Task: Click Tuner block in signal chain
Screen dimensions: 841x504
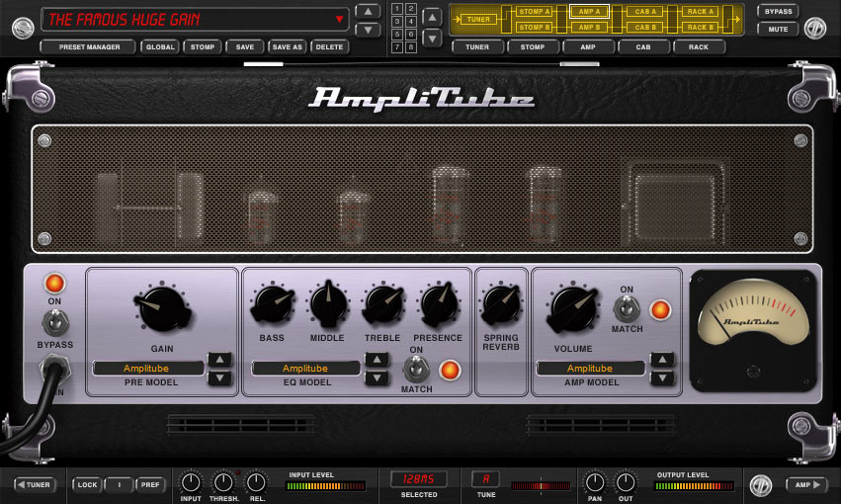Action: pos(478,20)
